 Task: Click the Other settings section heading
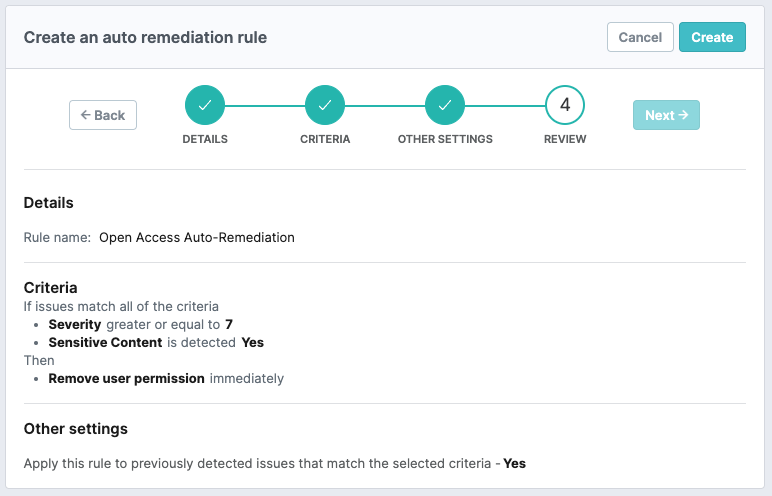(76, 429)
